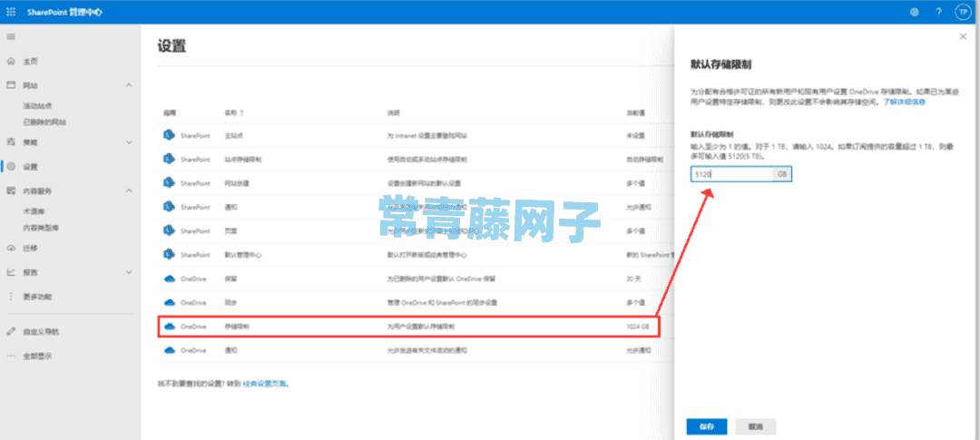Click OneDrive cloud icon in 保留 row
Screen dimensions: 980x440
tap(168, 279)
